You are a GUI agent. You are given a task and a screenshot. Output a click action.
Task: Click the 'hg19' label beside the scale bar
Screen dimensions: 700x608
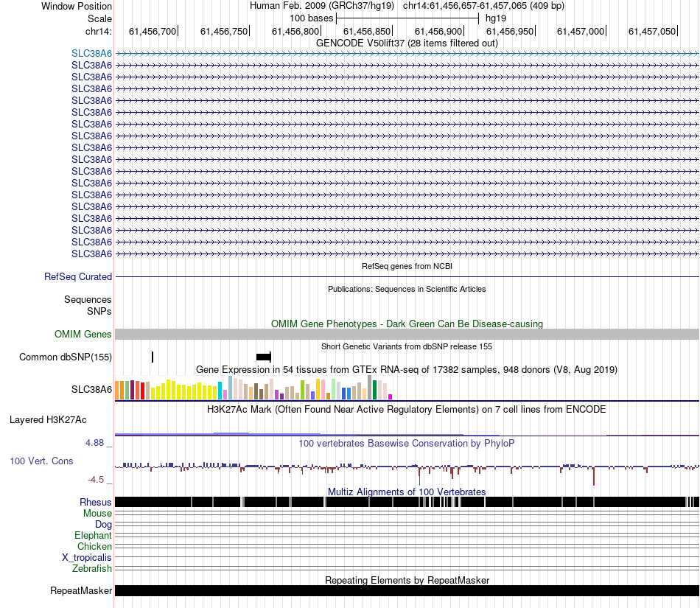[496, 18]
